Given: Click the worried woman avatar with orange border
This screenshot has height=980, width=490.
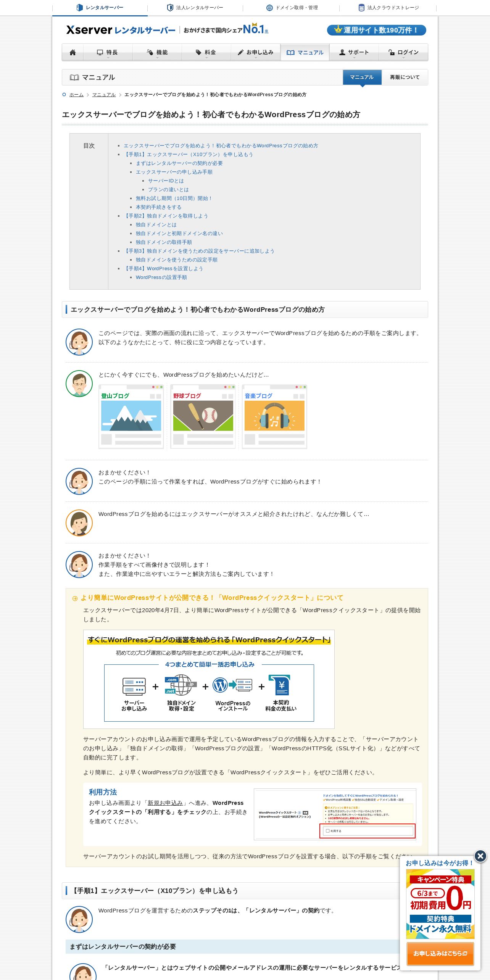Looking at the screenshot, I should pyautogui.click(x=79, y=523).
